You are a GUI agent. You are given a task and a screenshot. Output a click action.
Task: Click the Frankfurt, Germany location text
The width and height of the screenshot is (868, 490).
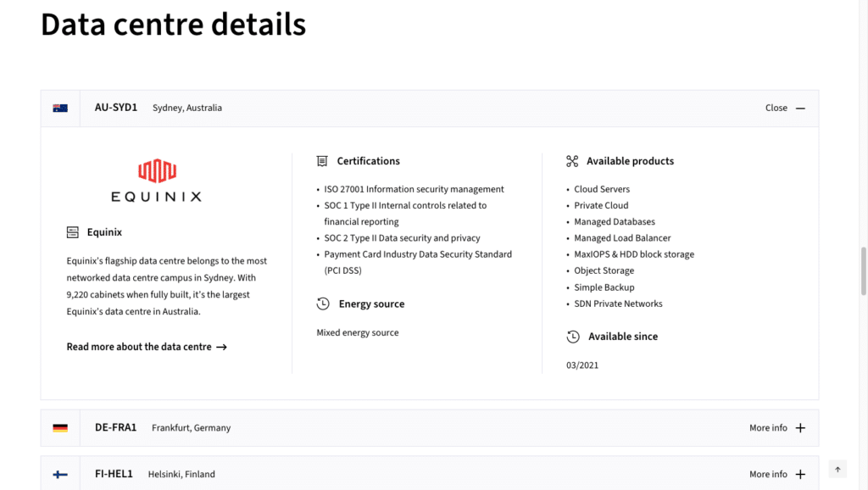pyautogui.click(x=191, y=428)
